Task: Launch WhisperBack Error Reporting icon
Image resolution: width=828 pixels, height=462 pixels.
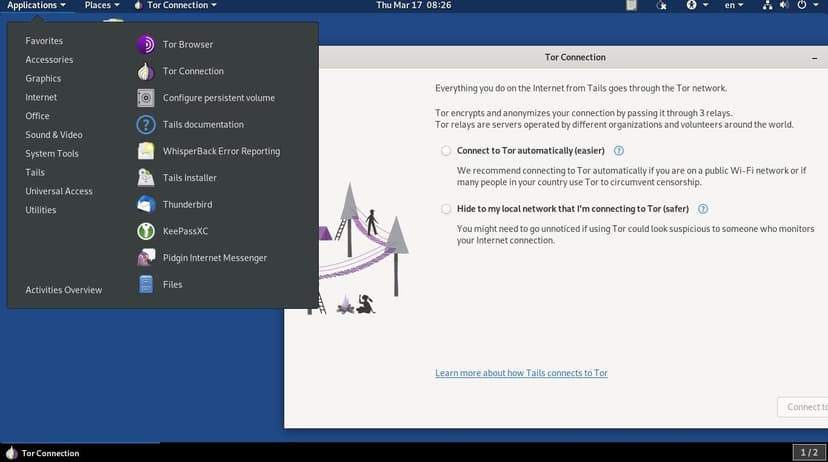Action: (x=146, y=151)
